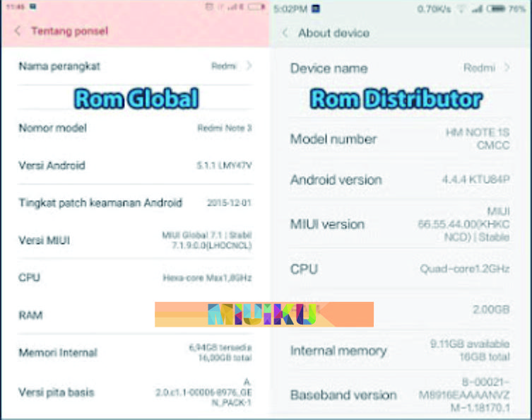This screenshot has width=532, height=420.
Task: Tap value Redmi Note 3
Action: pos(225,128)
